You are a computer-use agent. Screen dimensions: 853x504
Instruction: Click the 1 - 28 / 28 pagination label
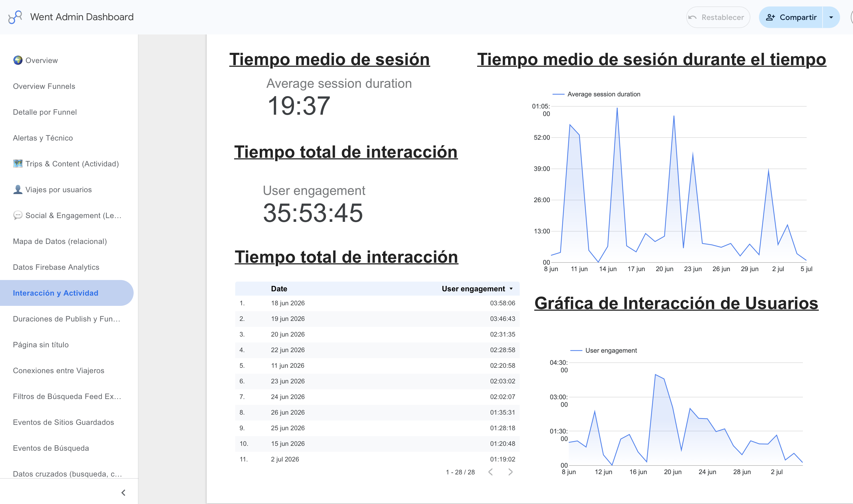coord(460,472)
